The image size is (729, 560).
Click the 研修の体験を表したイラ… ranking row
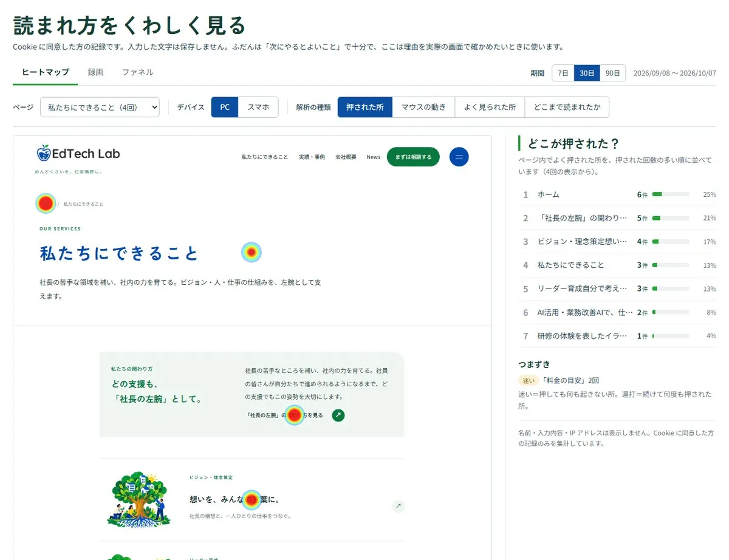(617, 336)
